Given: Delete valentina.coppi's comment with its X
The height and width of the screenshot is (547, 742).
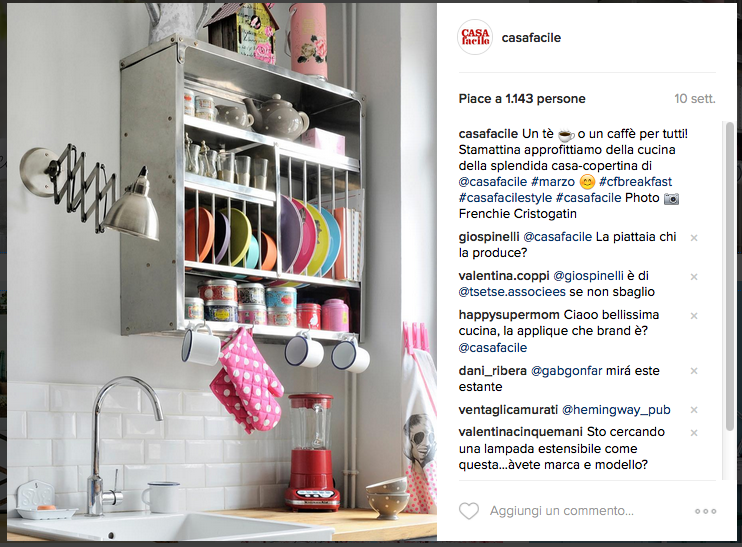Looking at the screenshot, I should [x=694, y=277].
